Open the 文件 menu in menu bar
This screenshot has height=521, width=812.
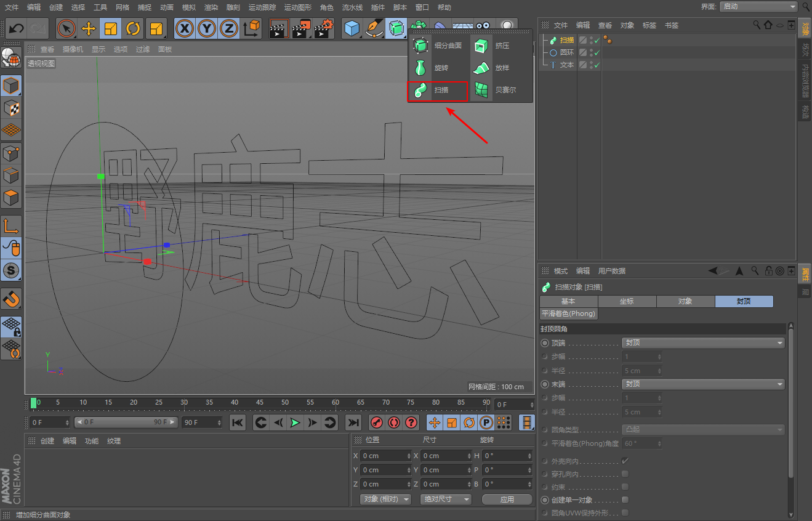pos(12,7)
